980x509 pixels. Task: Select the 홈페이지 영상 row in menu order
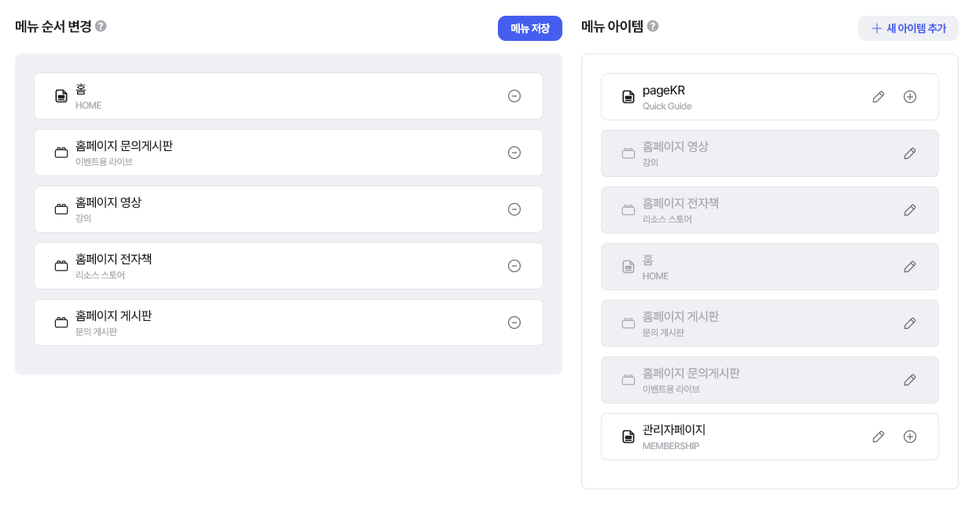tap(283, 209)
